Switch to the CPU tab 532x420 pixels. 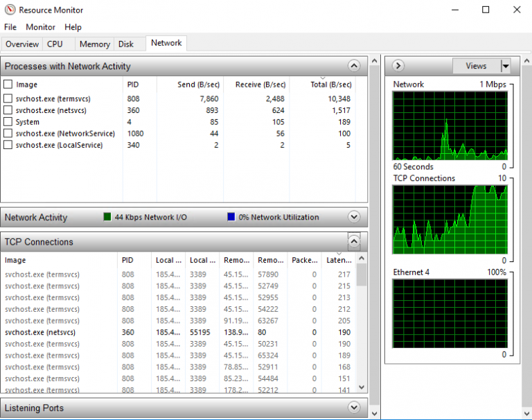click(55, 44)
